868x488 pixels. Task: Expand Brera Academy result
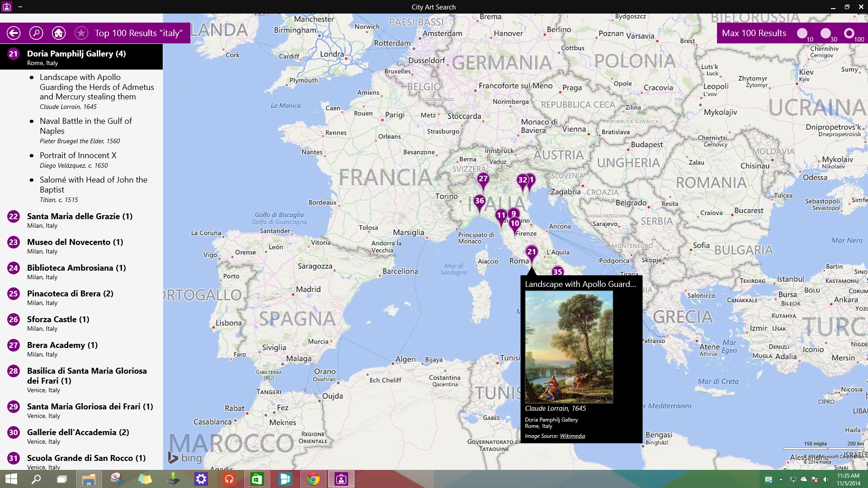[x=81, y=349]
